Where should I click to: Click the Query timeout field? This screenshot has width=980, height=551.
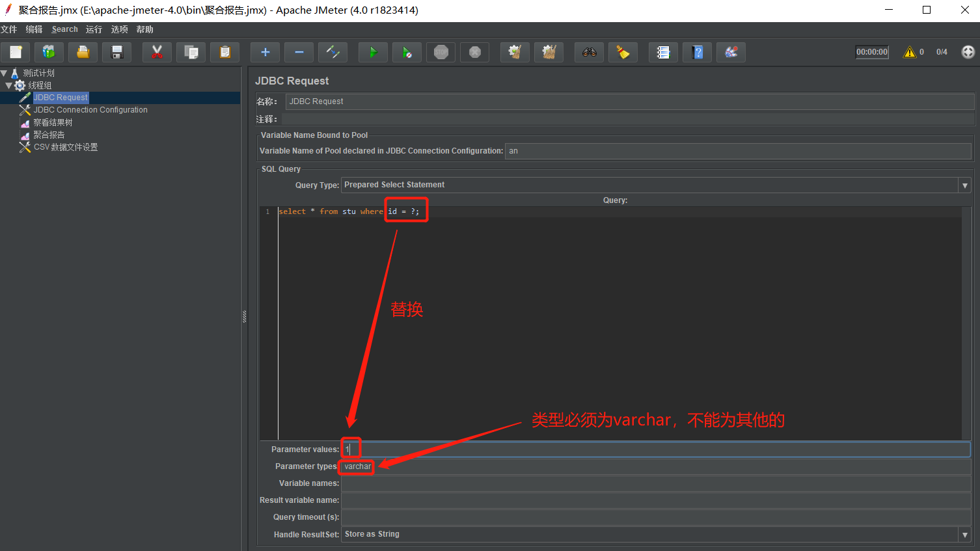pos(656,517)
